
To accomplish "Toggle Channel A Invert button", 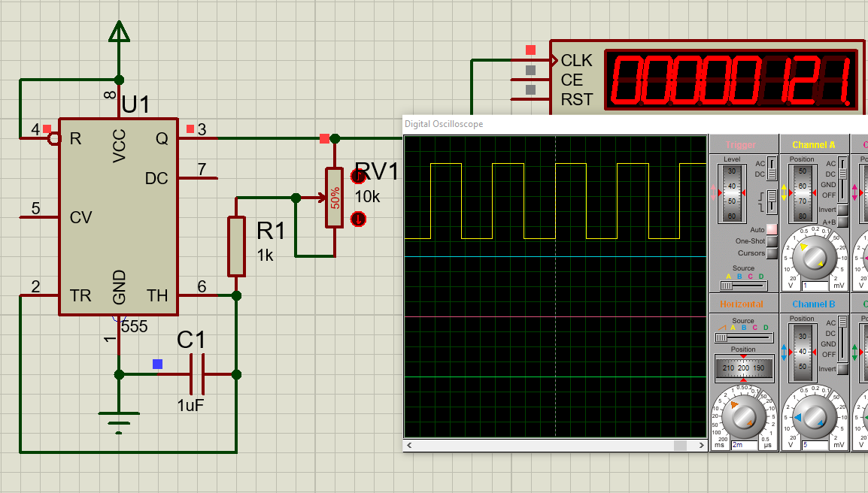I will tap(842, 210).
